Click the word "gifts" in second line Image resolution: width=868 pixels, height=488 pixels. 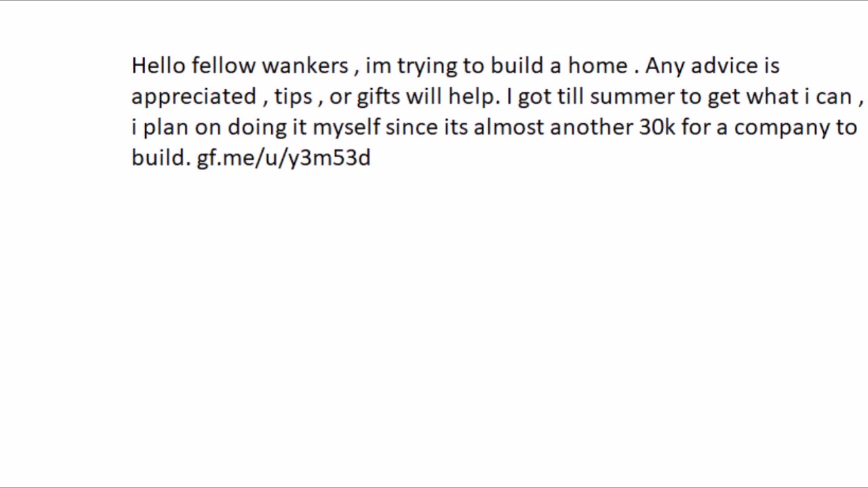click(x=378, y=97)
